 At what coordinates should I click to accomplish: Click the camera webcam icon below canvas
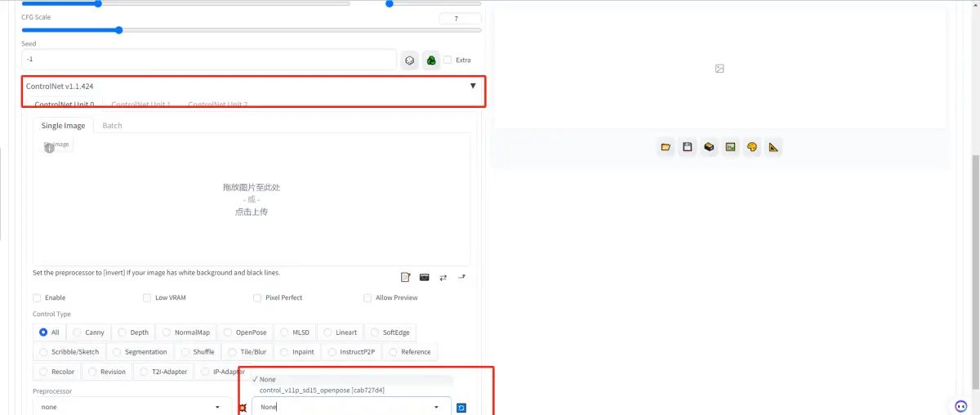tap(425, 278)
